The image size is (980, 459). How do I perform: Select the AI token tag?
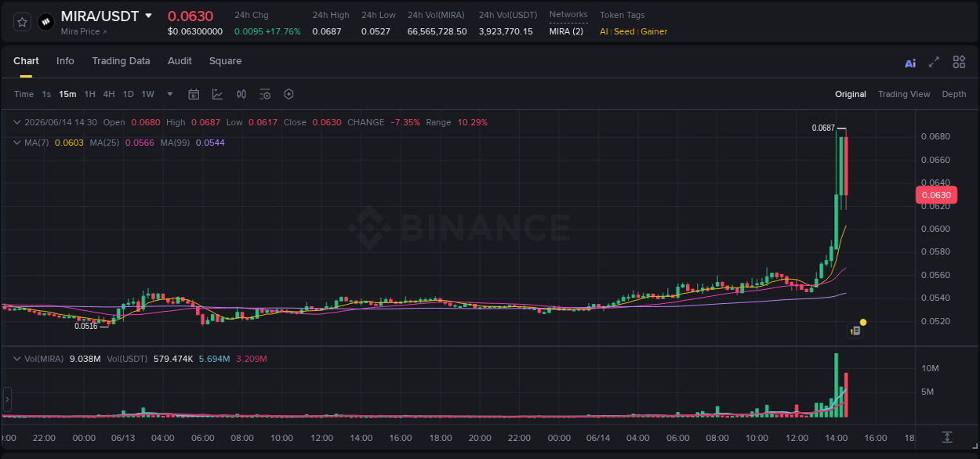604,31
